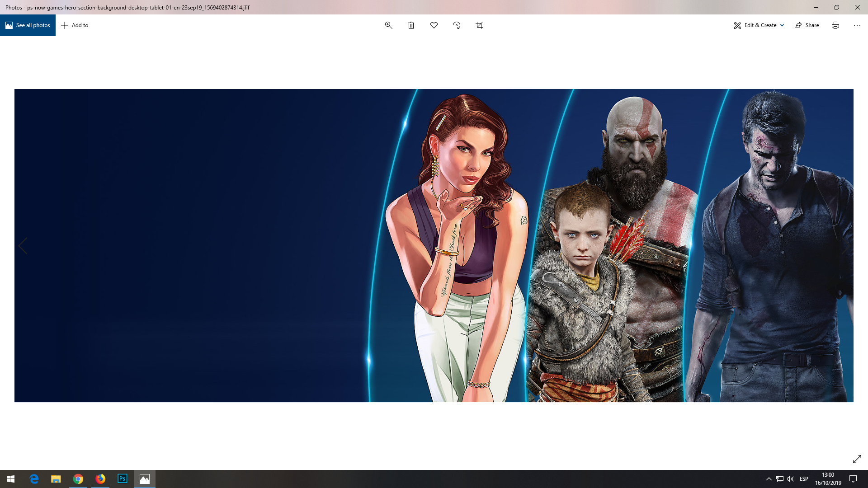Open the Action Center notifications icon
Image resolution: width=868 pixels, height=488 pixels.
(x=853, y=479)
